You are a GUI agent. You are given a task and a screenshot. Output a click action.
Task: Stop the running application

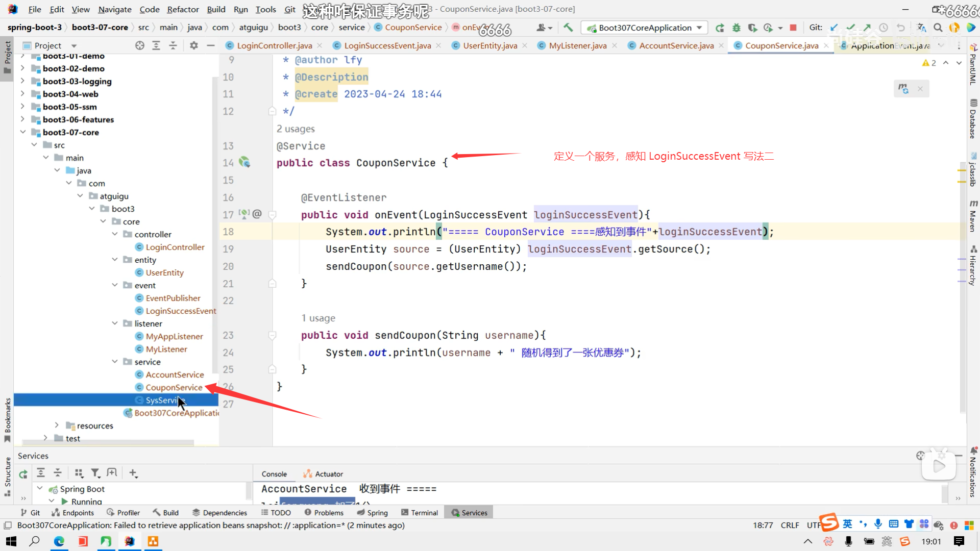(x=793, y=28)
